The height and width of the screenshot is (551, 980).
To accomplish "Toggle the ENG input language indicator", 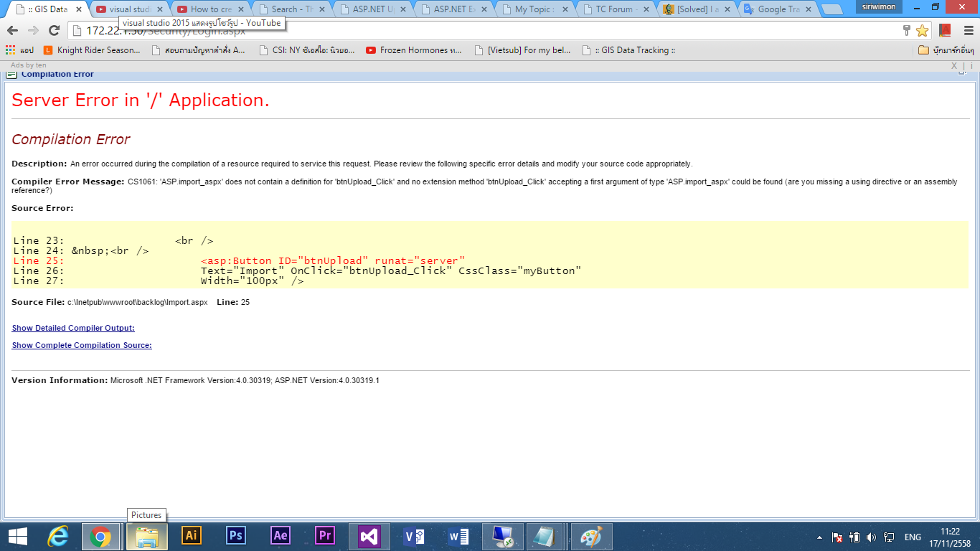I will tap(912, 537).
